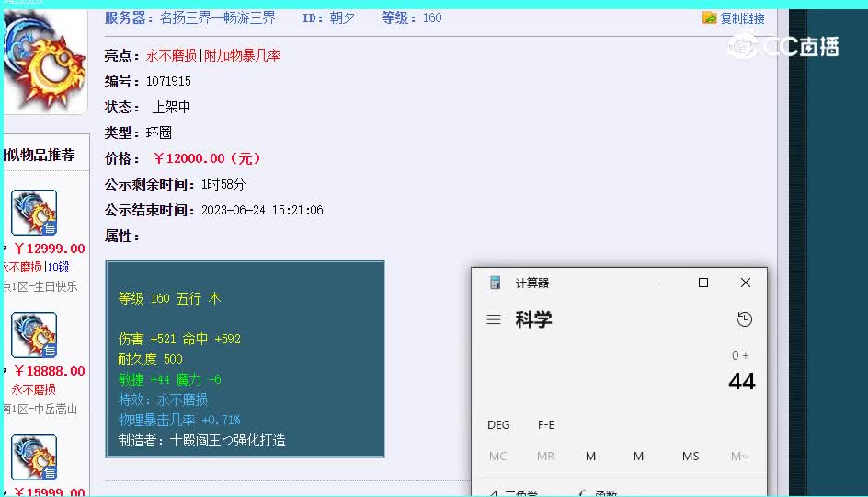Click the 特效：永不磨损 attribute line
Image resolution: width=868 pixels, height=497 pixels.
[x=163, y=399]
